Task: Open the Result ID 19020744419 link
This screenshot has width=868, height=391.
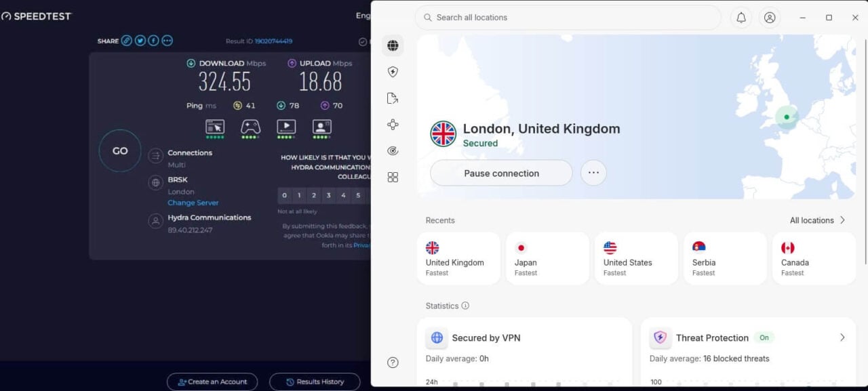Action: pyautogui.click(x=273, y=41)
